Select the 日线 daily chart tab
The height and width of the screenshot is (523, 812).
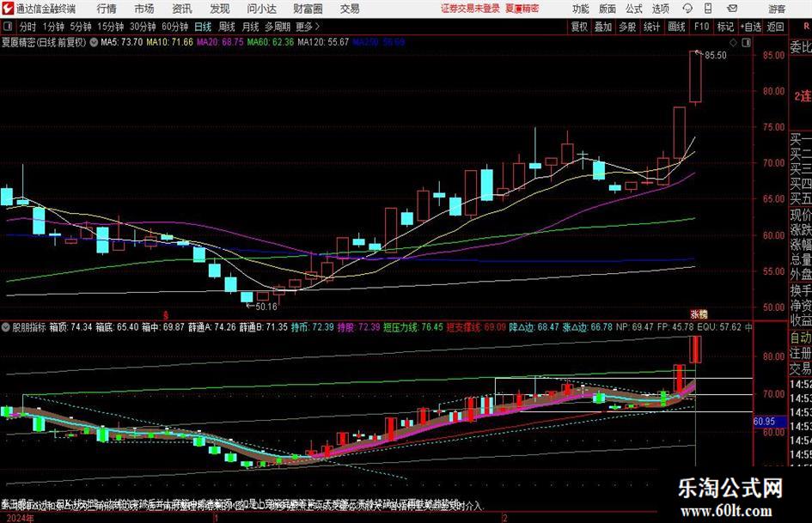click(203, 27)
